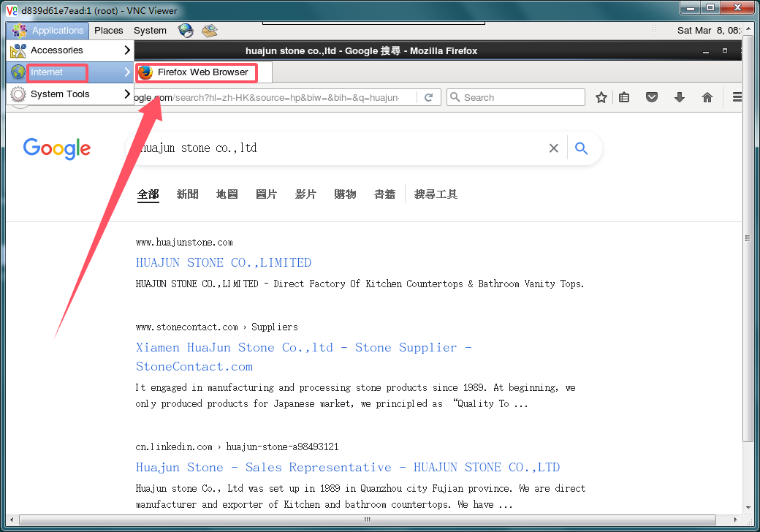Viewport: 760px width, 532px height.
Task: Click the blue Google search magnifier button
Action: (581, 148)
